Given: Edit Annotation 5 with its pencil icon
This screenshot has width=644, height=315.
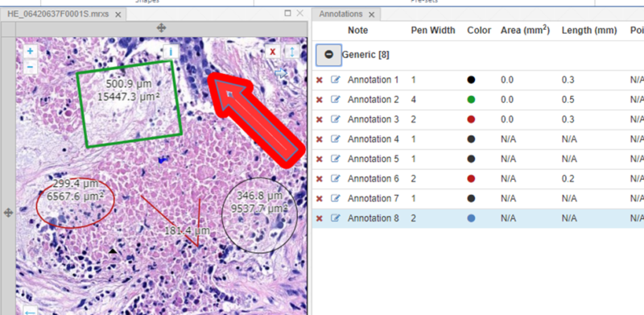Looking at the screenshot, I should coord(336,159).
